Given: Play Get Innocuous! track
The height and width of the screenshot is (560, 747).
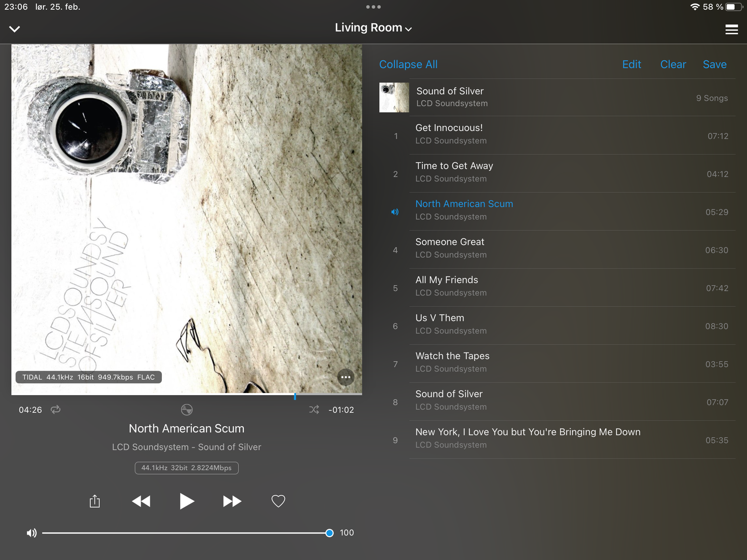Looking at the screenshot, I should tap(557, 135).
